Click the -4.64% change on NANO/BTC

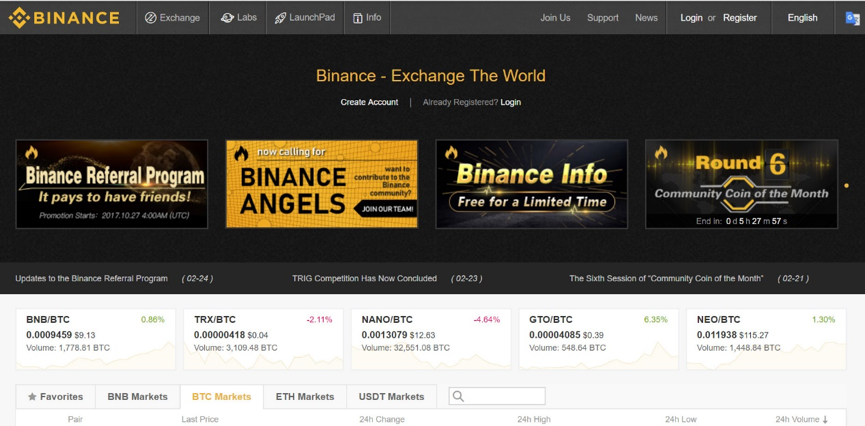coord(487,320)
